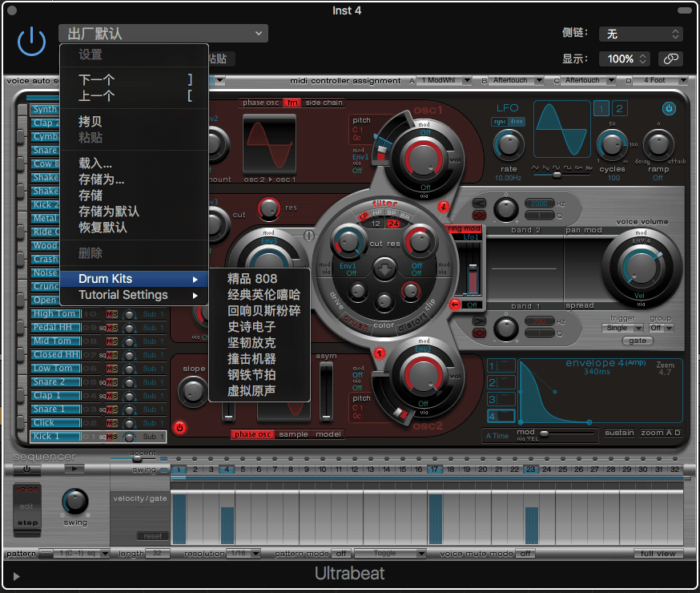Click the filter bypass arrow button
The image size is (700, 593).
tap(384, 269)
